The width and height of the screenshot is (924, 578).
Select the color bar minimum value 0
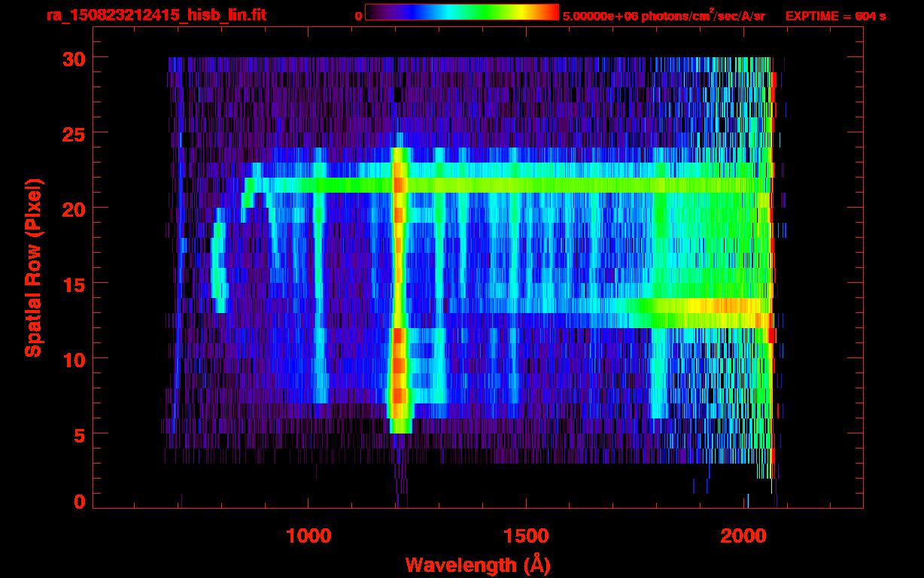(358, 16)
